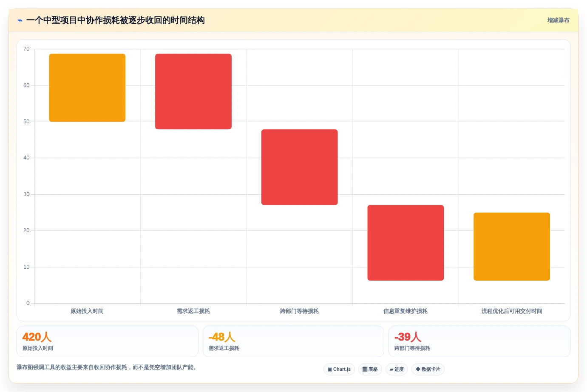587x392 pixels.
Task: Click axis label 信息重复维护损耗
Action: tap(406, 311)
